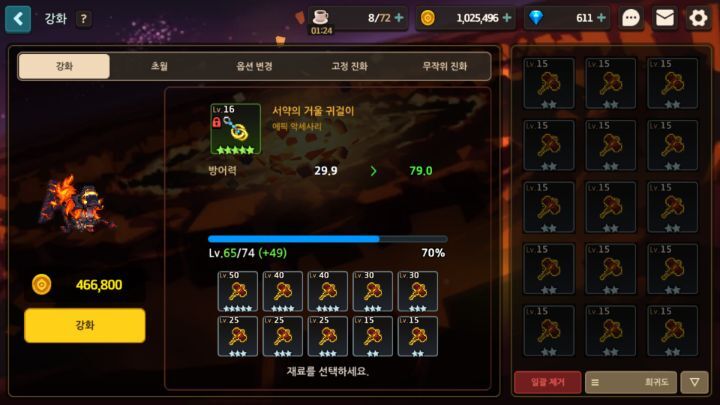
Task: Open the 고정 진화 tab
Action: (349, 66)
